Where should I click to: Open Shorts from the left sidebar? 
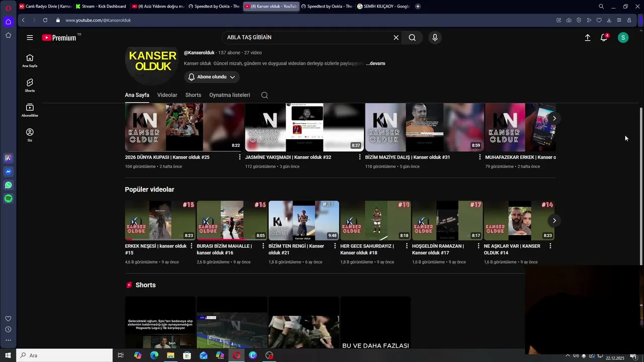pos(30,85)
